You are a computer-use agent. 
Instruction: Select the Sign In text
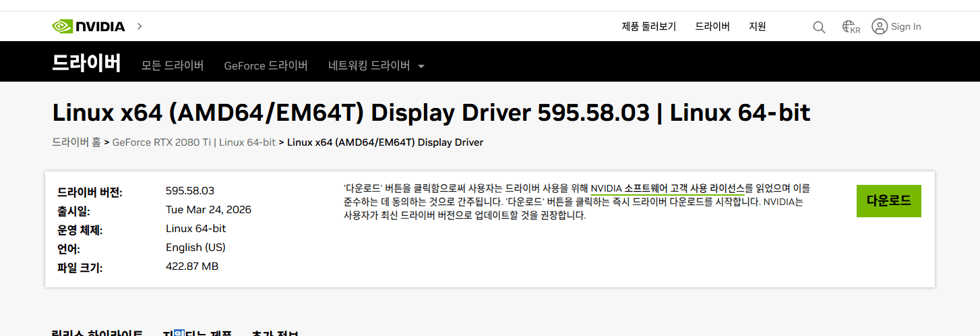coord(906,27)
